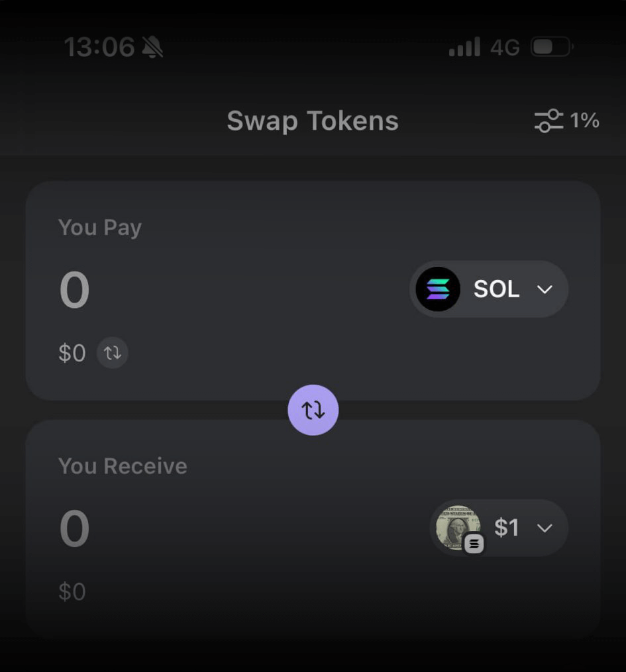Open slippage settings sliders icon

[548, 120]
